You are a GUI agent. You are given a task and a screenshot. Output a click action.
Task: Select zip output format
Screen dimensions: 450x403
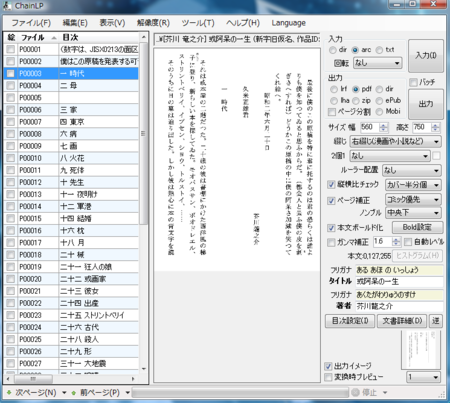tap(356, 101)
